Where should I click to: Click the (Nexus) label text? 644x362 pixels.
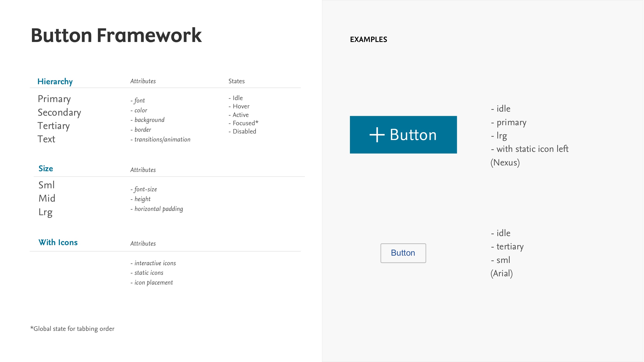(505, 163)
